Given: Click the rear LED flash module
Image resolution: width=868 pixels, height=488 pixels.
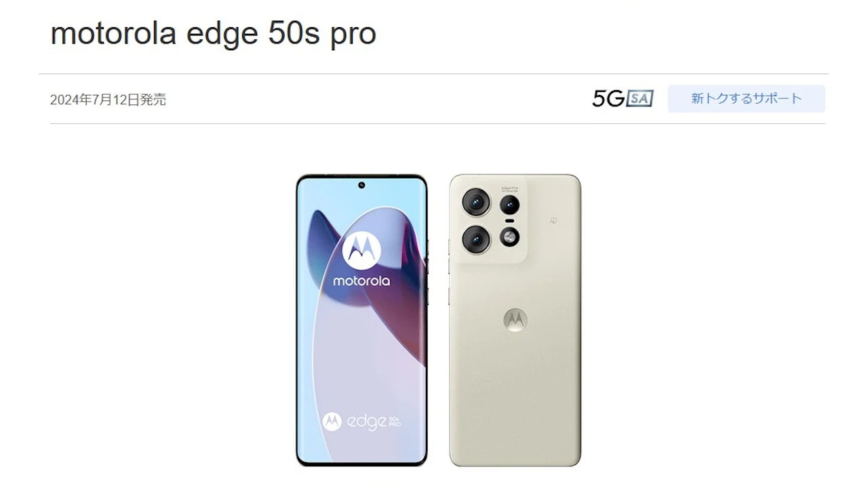Looking at the screenshot, I should (x=510, y=237).
